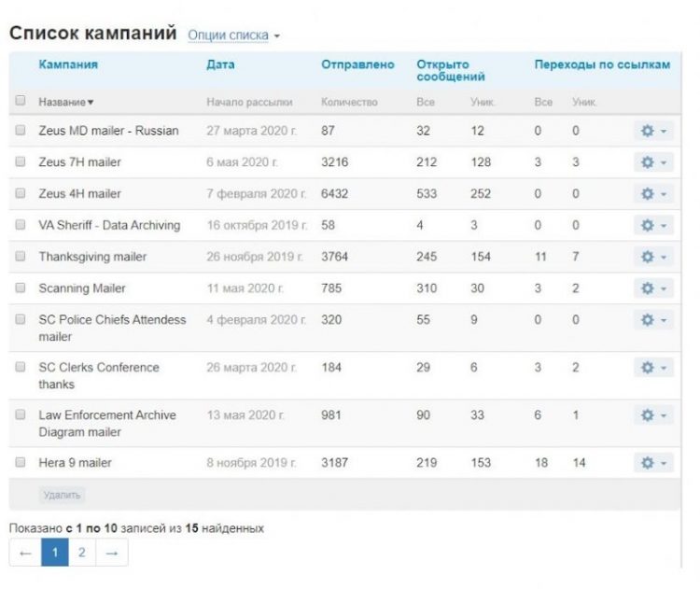Check the Hera 9 mailer row
Screen dimensions: 700x589
[21, 462]
